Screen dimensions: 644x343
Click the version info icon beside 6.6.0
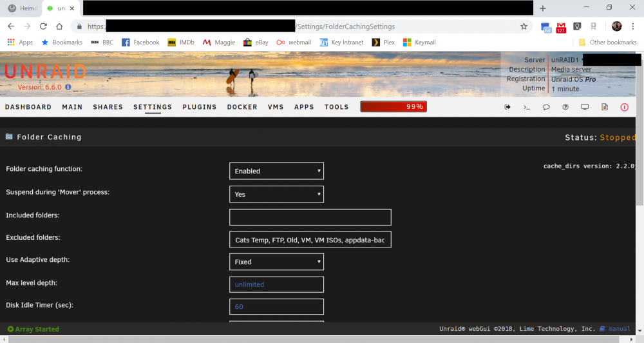68,87
